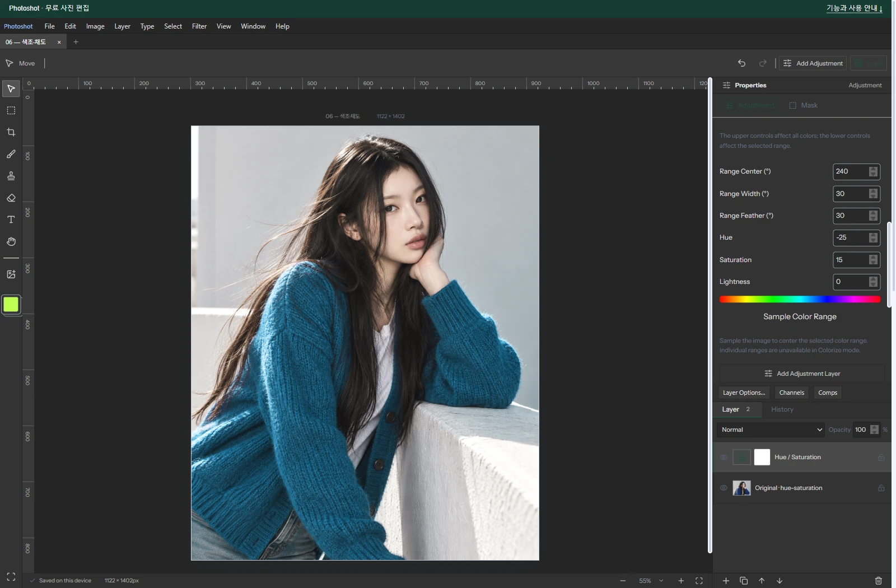Viewport: 896px width, 588px height.
Task: Select the Move tool in left toolbar
Action: (11, 88)
